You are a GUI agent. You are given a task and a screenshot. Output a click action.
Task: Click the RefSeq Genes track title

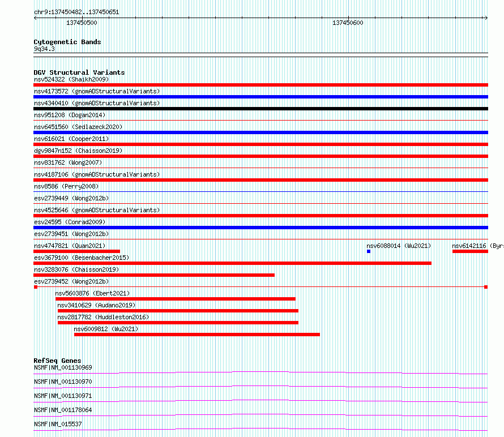click(58, 361)
